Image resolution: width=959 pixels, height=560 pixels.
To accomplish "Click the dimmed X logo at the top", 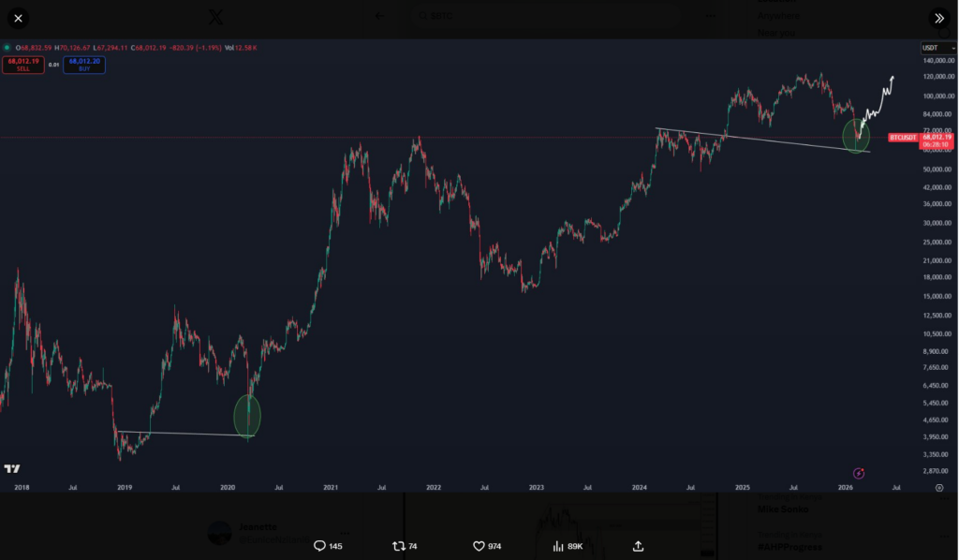I will pyautogui.click(x=215, y=16).
